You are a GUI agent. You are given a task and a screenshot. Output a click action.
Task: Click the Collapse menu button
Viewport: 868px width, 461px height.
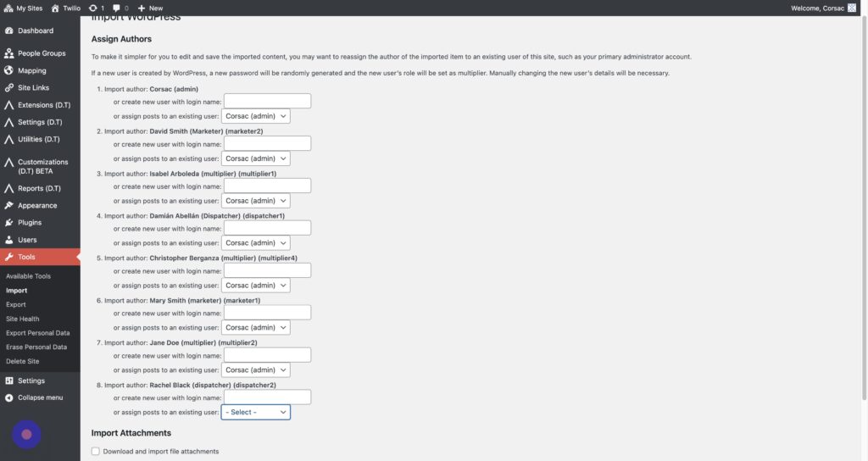pyautogui.click(x=34, y=397)
